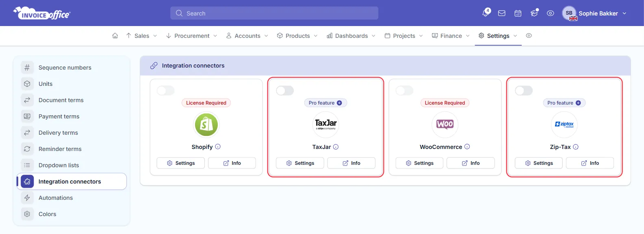
Task: Click the Shopify logo
Action: [206, 125]
